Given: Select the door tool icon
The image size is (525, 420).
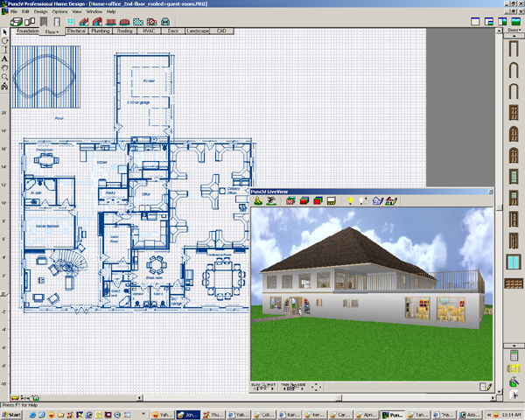Looking at the screenshot, I should pyautogui.click(x=44, y=22).
